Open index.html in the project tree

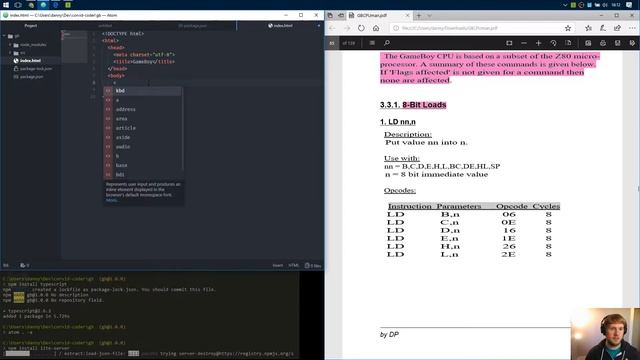(30, 61)
